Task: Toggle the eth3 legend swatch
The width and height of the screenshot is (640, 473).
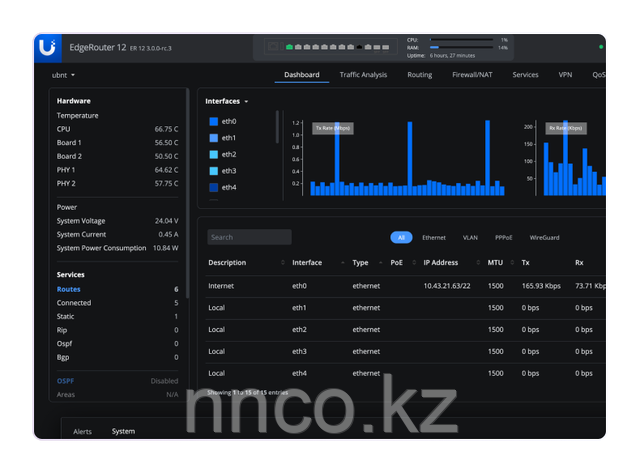Action: point(213,171)
